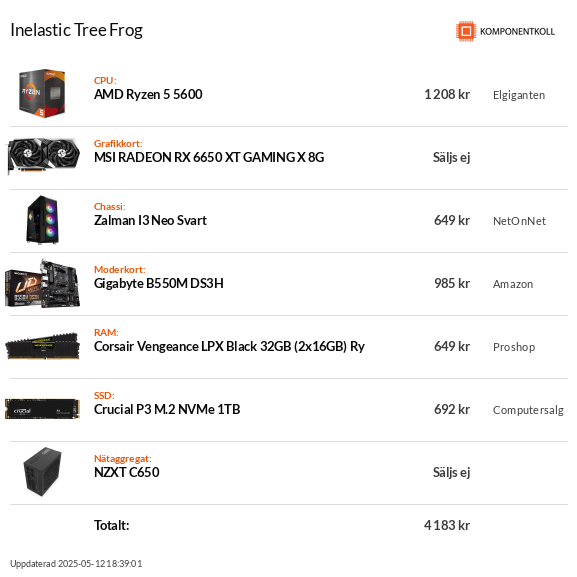577x577 pixels.
Task: Visit the NetOnNet store link
Action: coord(519,221)
